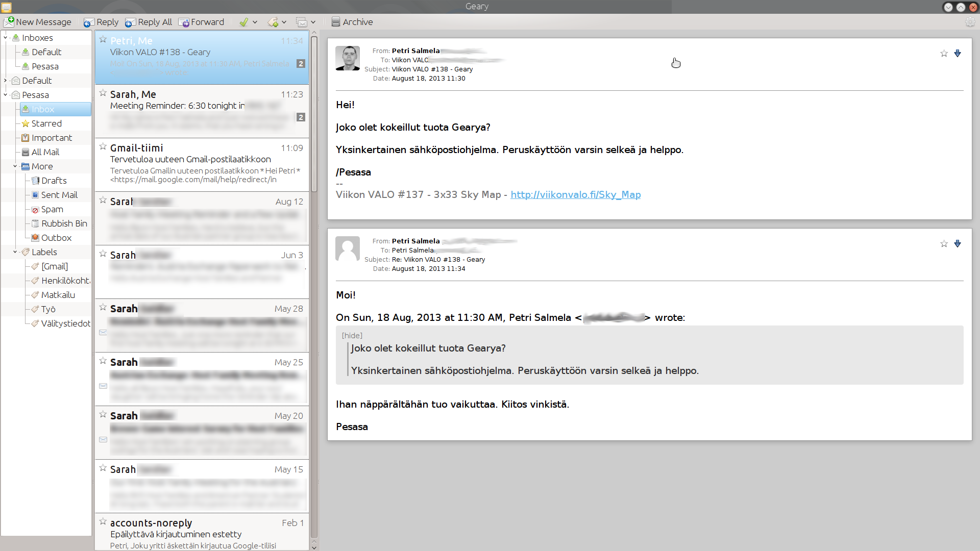Forward the selected conversation
The width and height of the screenshot is (980, 551).
click(x=201, y=22)
